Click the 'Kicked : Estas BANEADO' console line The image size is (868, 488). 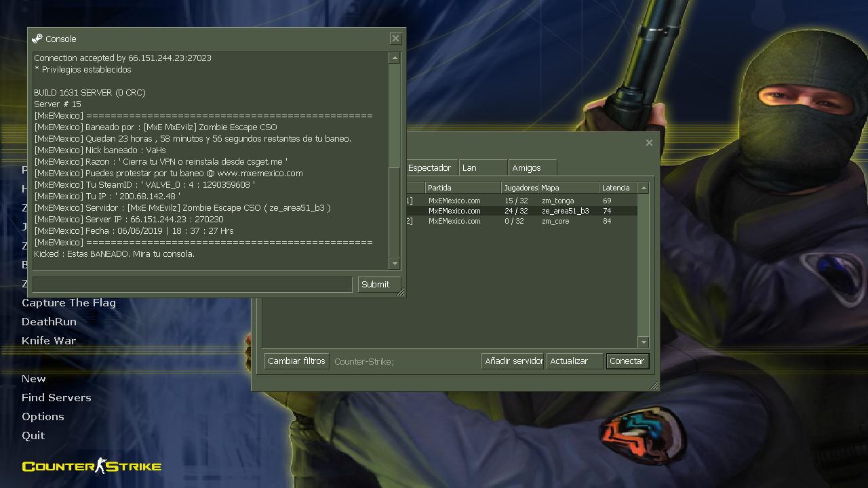(114, 254)
